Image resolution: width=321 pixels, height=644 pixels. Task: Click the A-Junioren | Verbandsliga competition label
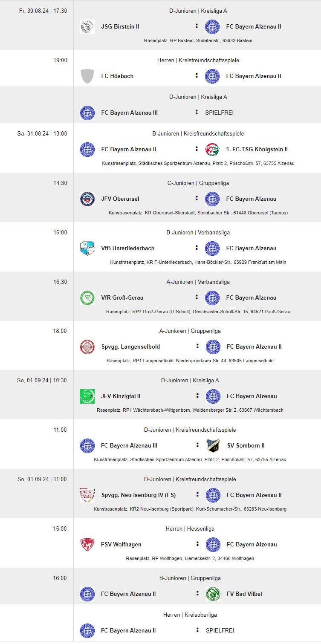pos(198,282)
